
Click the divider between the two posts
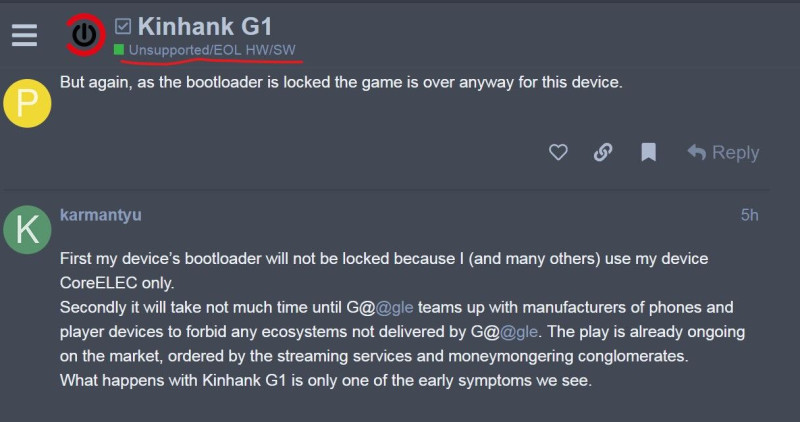387,190
